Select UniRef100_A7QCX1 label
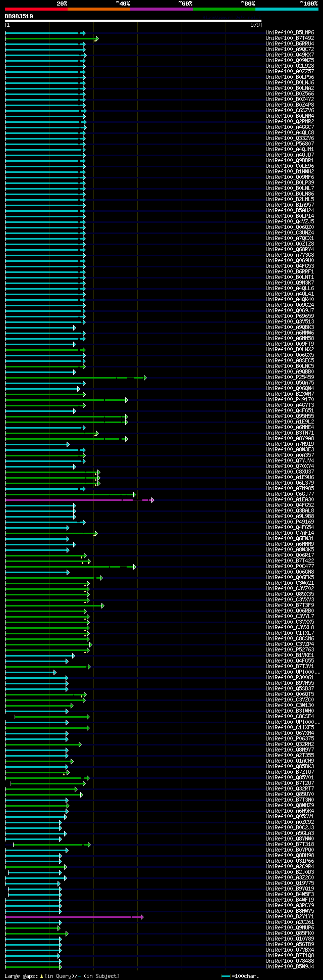The image size is (323, 980). [290, 239]
